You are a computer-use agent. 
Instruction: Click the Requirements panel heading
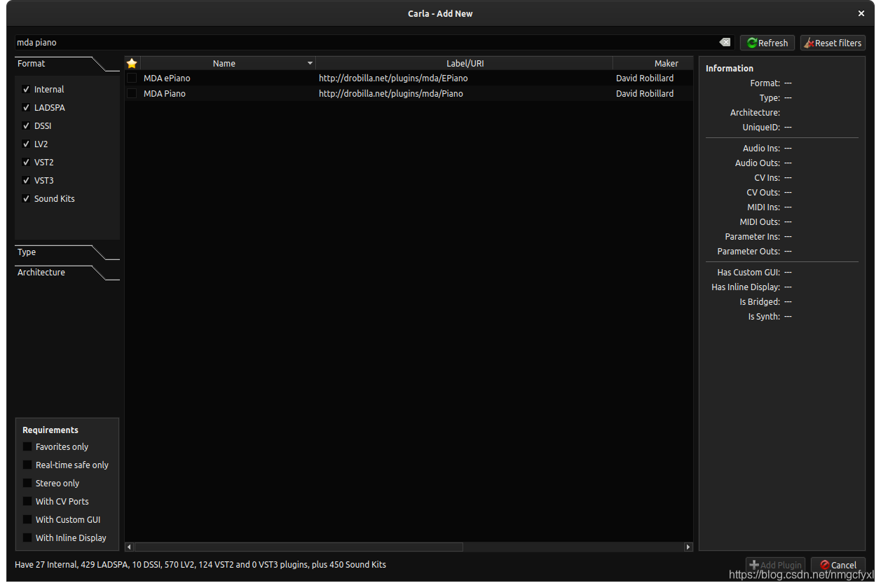pos(50,430)
